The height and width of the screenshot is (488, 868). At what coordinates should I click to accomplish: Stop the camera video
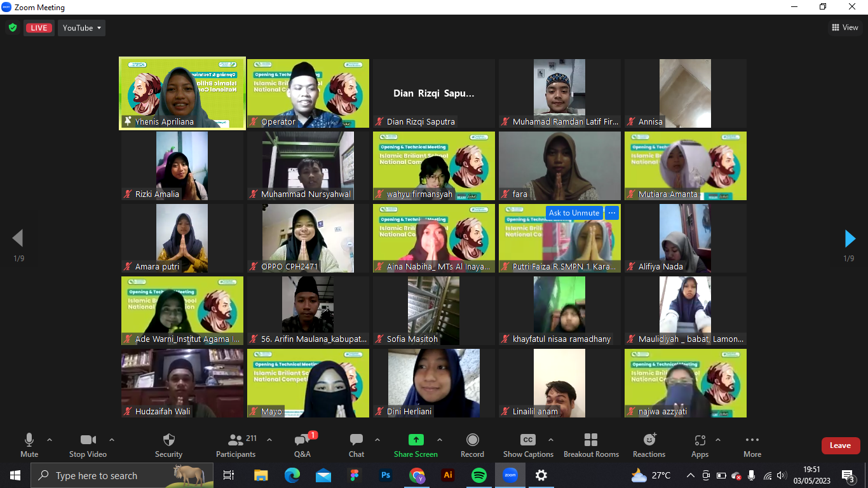88,440
